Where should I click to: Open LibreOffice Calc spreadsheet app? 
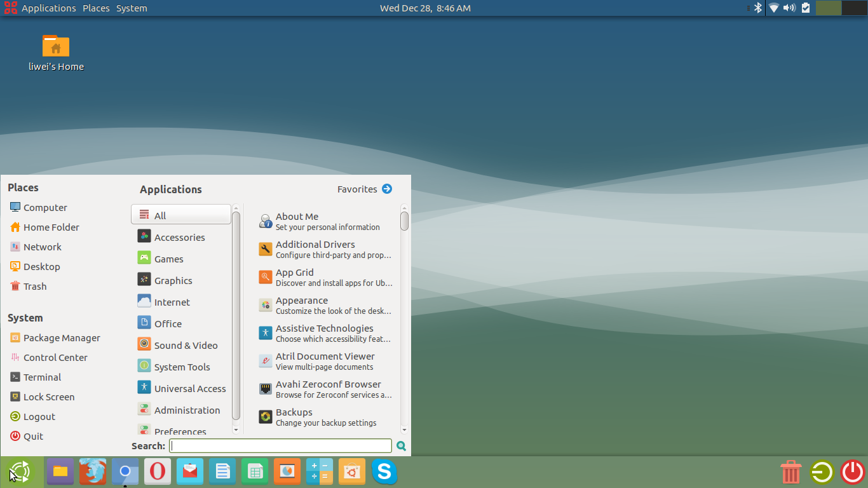coord(254,471)
